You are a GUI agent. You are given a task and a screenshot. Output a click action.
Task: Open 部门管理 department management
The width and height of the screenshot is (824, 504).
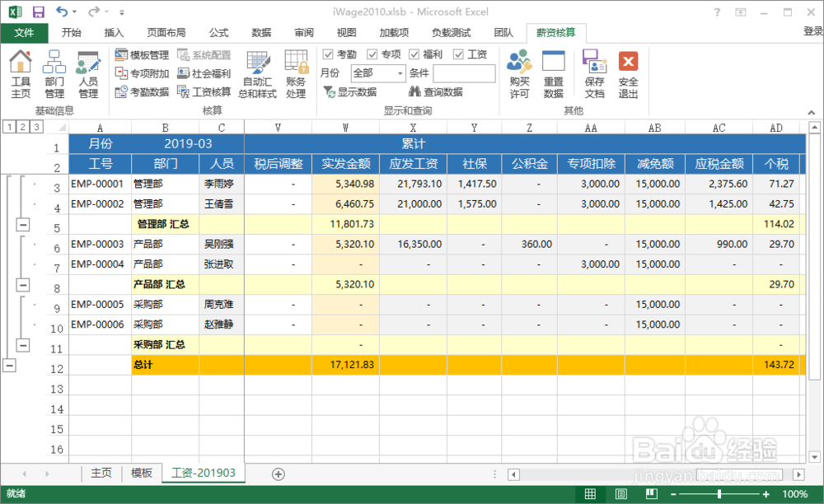[54, 73]
